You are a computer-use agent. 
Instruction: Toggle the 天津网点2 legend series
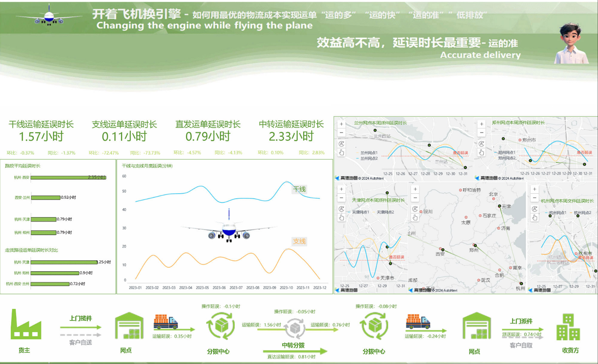385,212
